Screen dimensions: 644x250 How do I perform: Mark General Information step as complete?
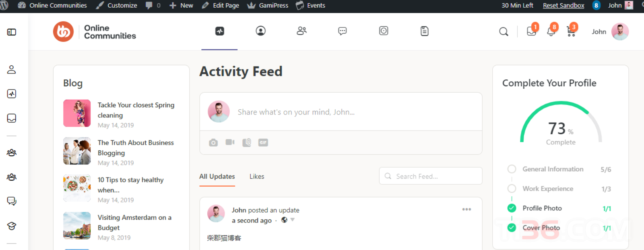click(512, 169)
